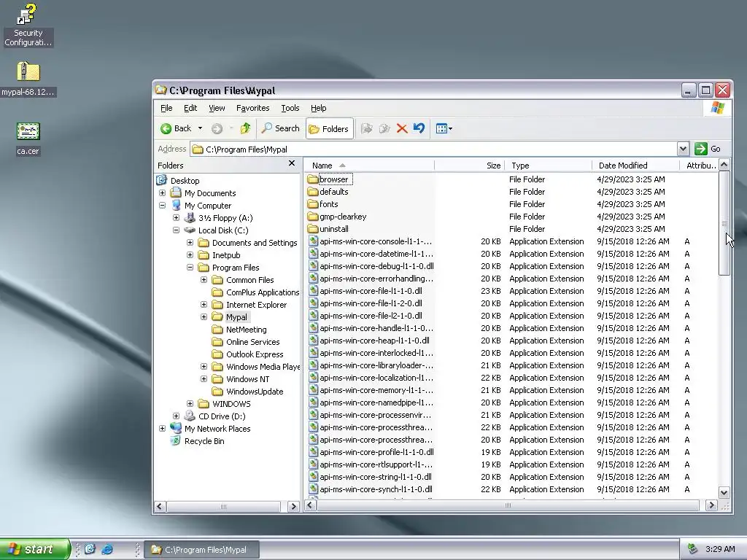Image resolution: width=747 pixels, height=560 pixels.
Task: Open the Favorites menu
Action: pyautogui.click(x=253, y=108)
